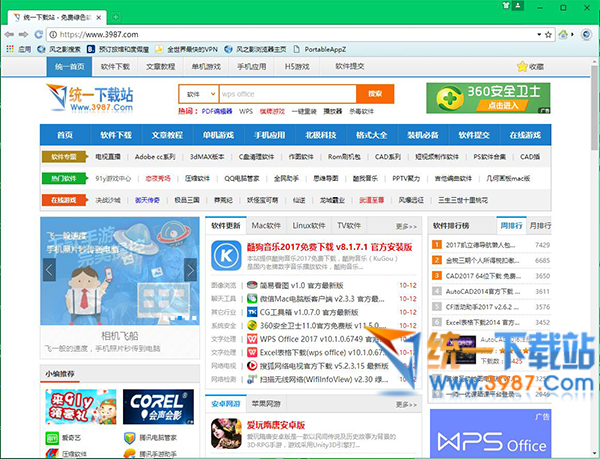Open the COREL 会声会影 thumbnail
Viewport: 600px width, 459px height.
158,407
